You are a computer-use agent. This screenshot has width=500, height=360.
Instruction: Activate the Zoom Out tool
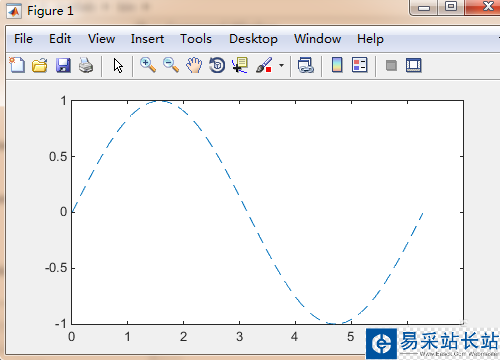point(171,65)
